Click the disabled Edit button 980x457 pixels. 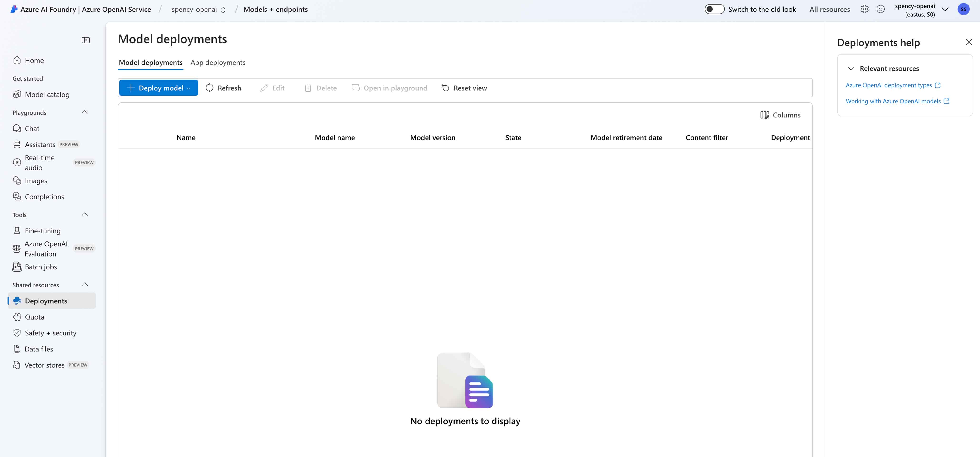pos(272,88)
